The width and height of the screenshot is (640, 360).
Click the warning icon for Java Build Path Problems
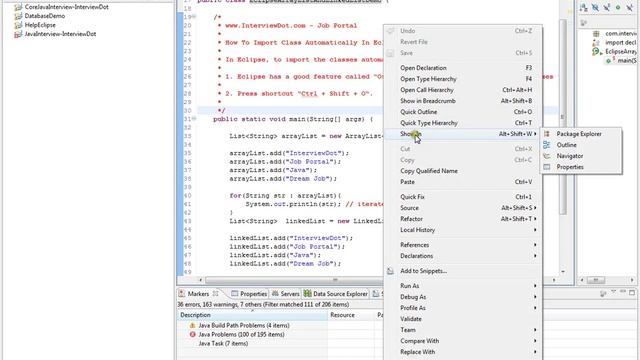click(x=192, y=326)
